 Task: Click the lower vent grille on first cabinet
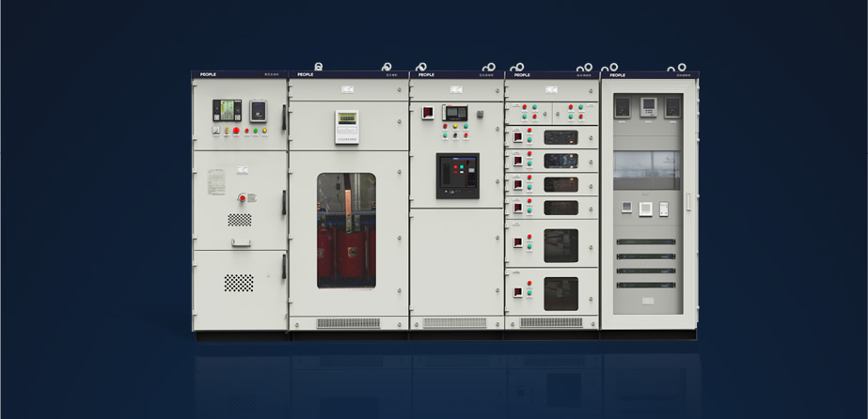(239, 283)
